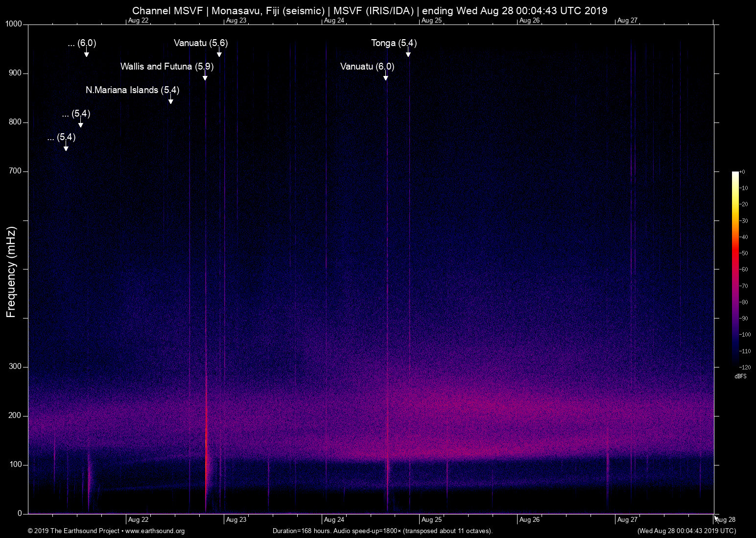Click the Frequency (mHz) axis title
The image size is (756, 538).
pos(11,272)
